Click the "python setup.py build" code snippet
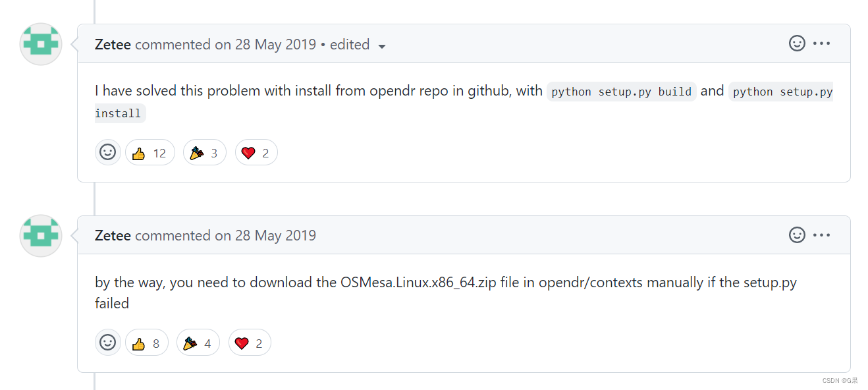This screenshot has width=868, height=390. click(x=621, y=92)
